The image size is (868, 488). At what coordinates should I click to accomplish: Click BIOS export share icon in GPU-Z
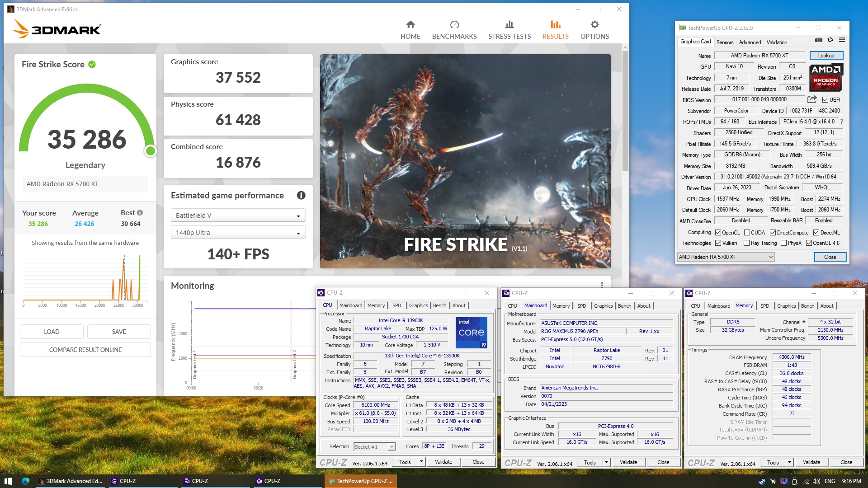(812, 99)
